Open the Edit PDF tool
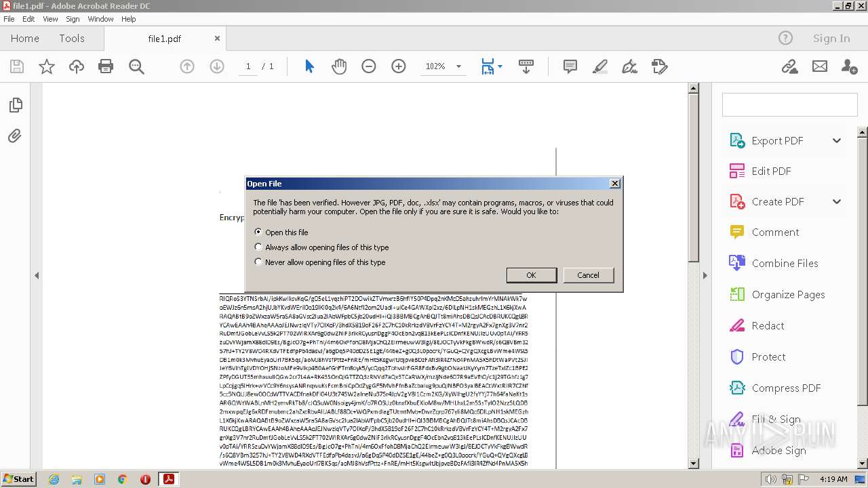868x488 pixels. (x=771, y=171)
